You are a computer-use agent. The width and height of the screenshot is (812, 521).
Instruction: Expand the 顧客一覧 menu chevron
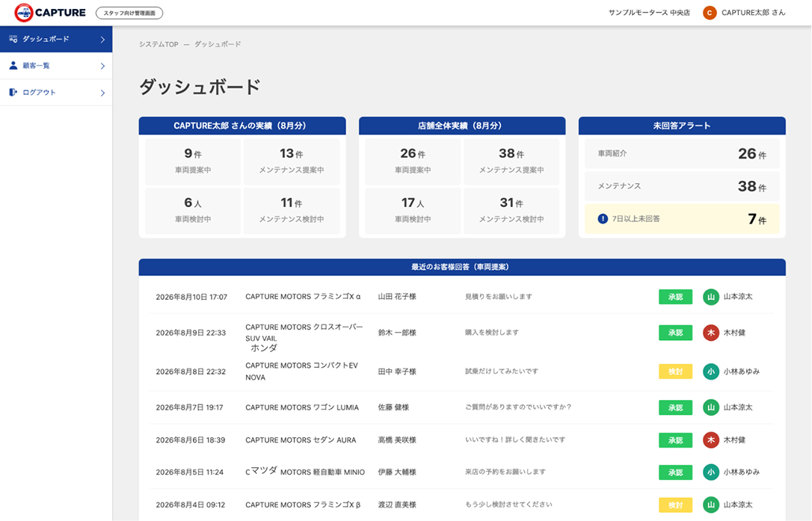102,66
